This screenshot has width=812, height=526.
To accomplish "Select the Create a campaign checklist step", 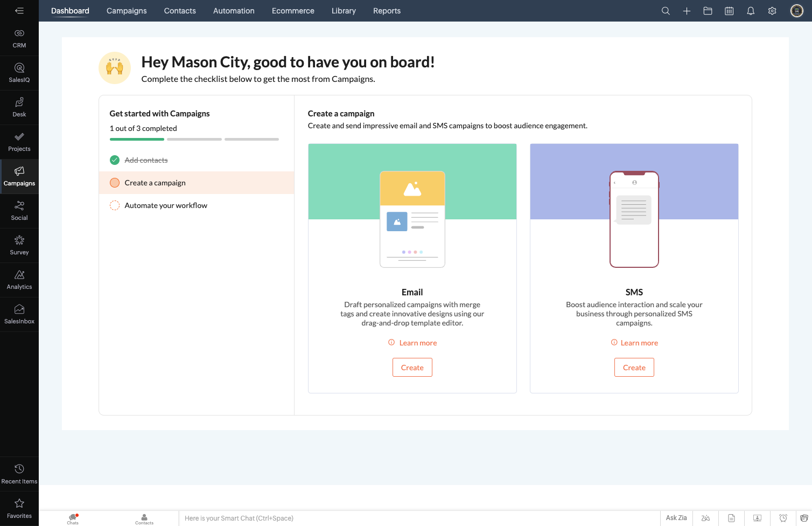I will [x=197, y=183].
